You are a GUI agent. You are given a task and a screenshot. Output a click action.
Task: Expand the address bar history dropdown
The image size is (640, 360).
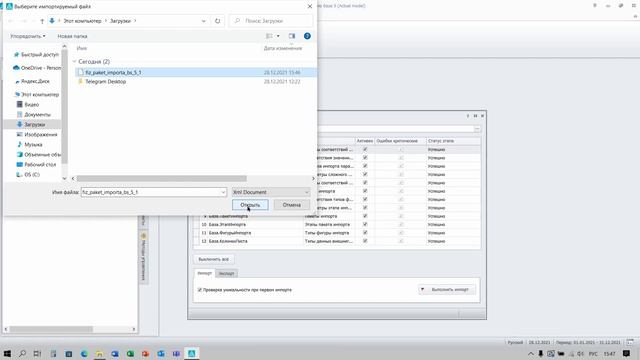pyautogui.click(x=203, y=21)
